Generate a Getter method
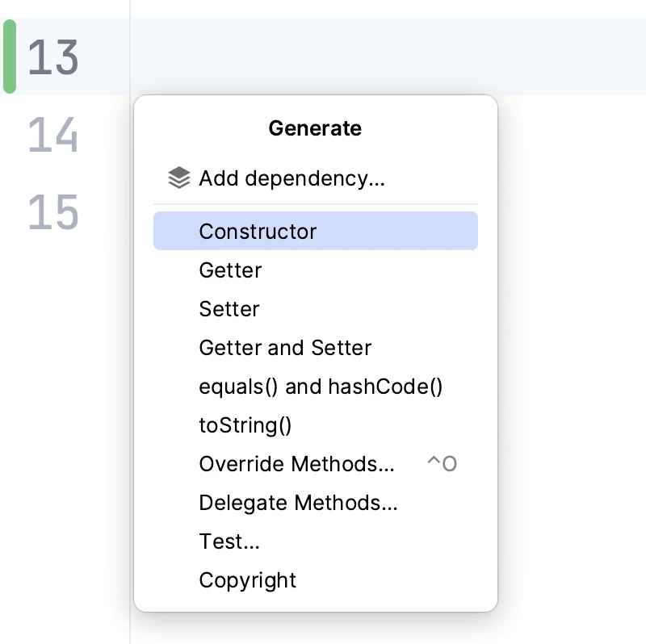646x644 pixels. click(230, 270)
